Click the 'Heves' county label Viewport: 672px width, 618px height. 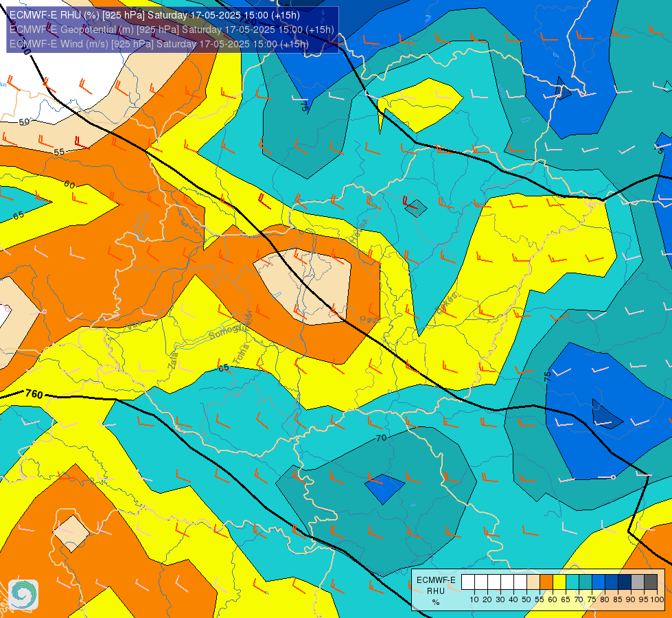tap(359, 231)
